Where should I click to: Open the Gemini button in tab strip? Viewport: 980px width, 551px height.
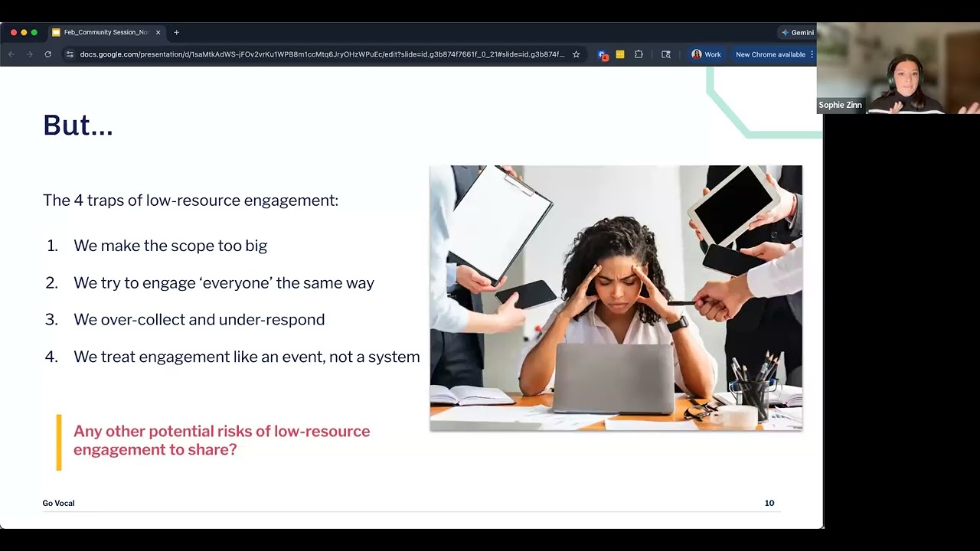tap(797, 33)
